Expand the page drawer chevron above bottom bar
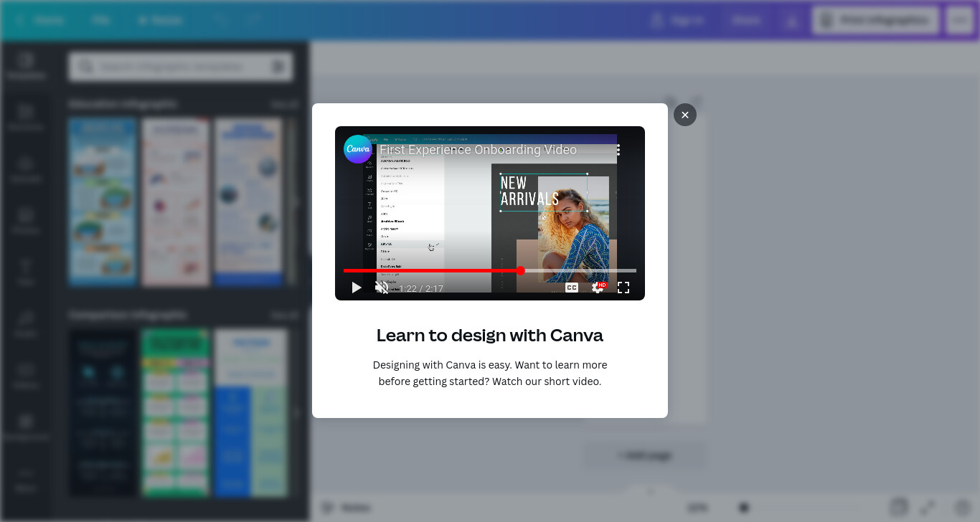 click(x=651, y=492)
